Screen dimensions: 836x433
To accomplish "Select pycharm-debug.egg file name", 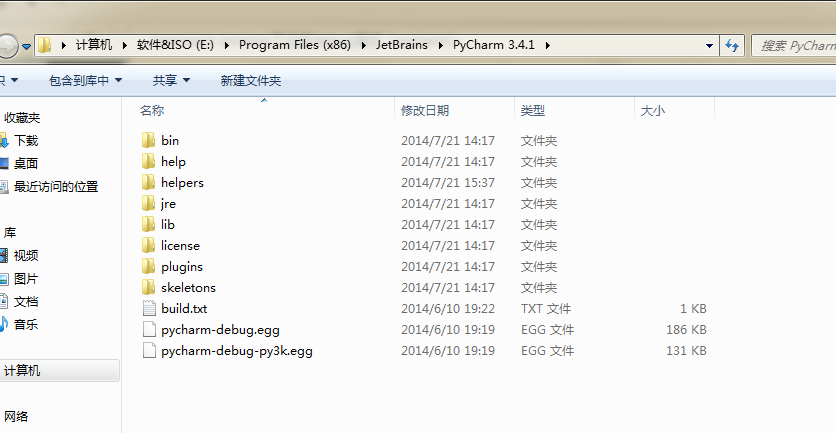I will [x=220, y=330].
